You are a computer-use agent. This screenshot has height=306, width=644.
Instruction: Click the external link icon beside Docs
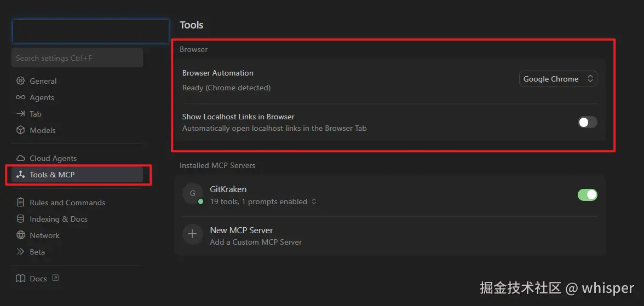point(55,278)
